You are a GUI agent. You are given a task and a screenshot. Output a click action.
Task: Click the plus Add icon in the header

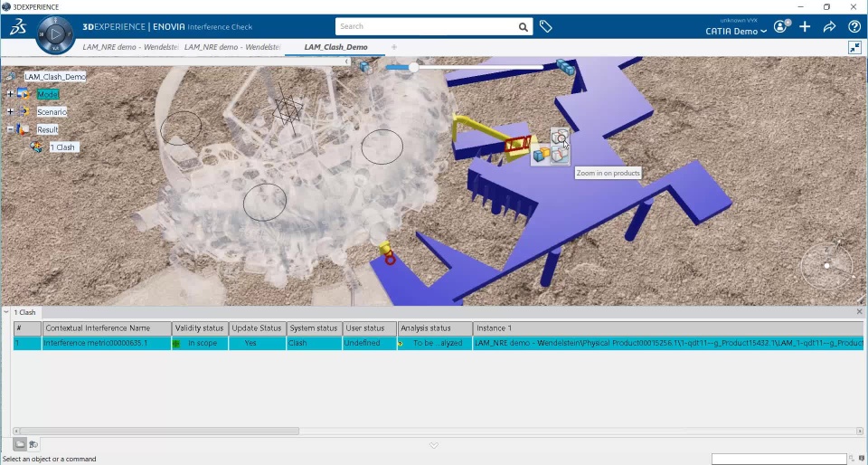click(x=805, y=26)
